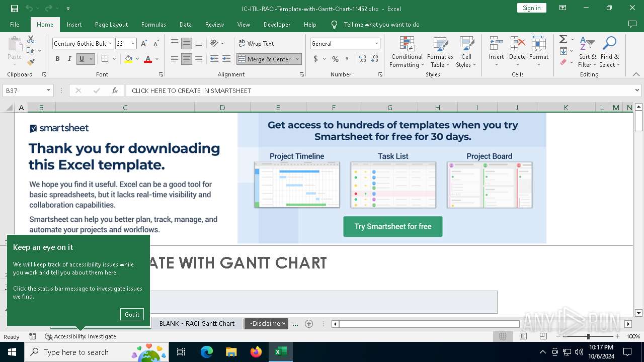The image size is (644, 362).
Task: Increase font size with larger A icon
Action: 144,44
